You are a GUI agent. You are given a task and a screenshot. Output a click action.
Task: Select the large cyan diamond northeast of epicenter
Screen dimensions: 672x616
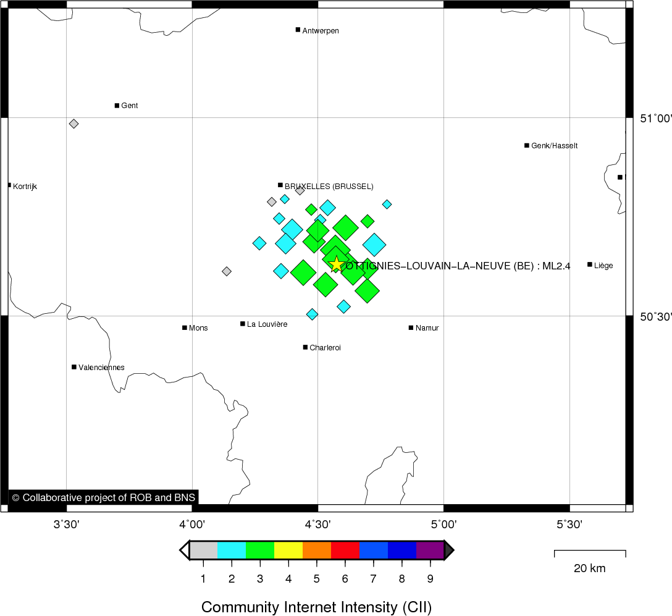pos(374,245)
